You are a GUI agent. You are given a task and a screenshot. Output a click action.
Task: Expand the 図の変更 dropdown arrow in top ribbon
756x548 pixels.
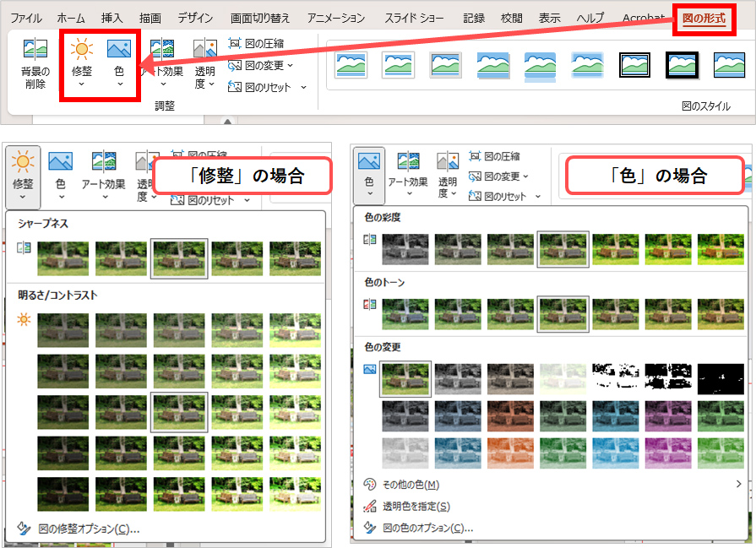click(291, 65)
